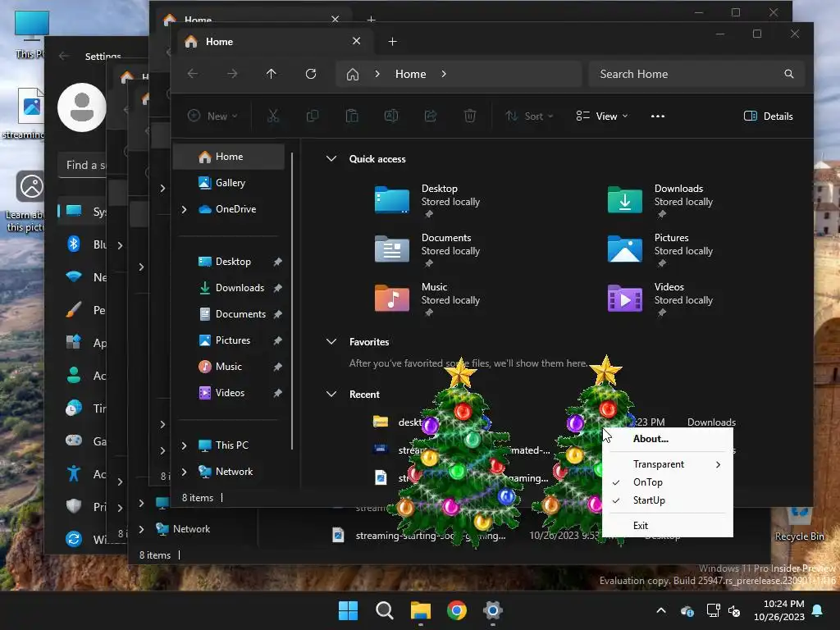The width and height of the screenshot is (840, 630).
Task: Open Transparent submenu
Action: 668,464
